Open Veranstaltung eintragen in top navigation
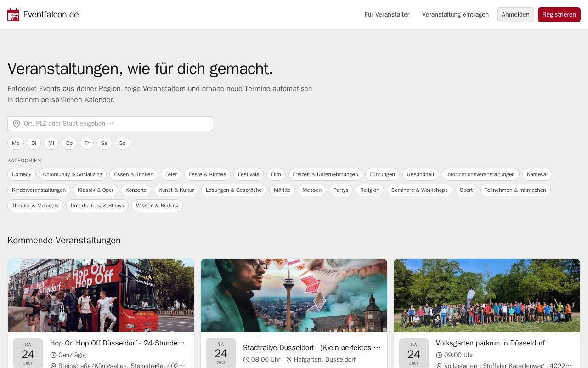 click(x=455, y=15)
